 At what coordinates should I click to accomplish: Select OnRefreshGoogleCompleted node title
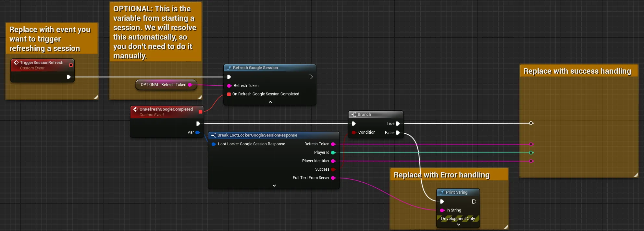166,109
